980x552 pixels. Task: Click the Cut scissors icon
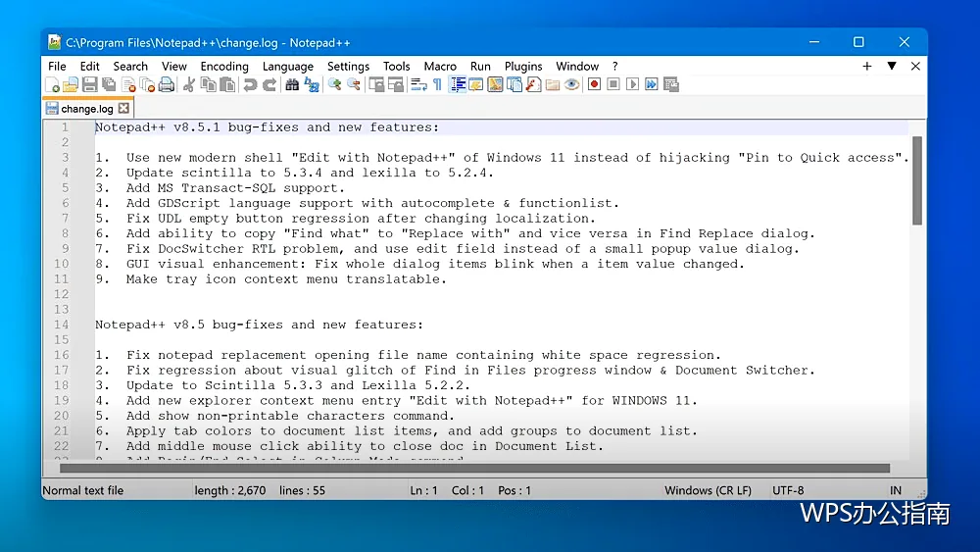pos(189,84)
